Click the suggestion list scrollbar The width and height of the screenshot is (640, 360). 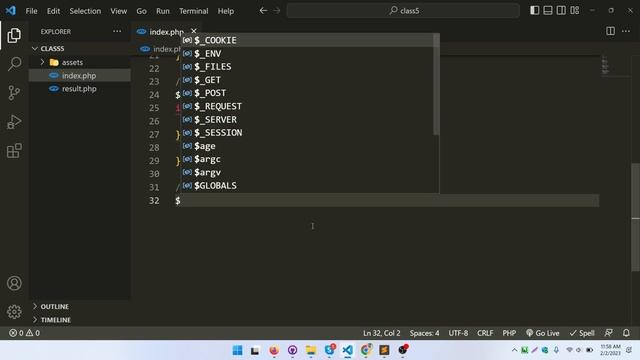click(x=436, y=84)
